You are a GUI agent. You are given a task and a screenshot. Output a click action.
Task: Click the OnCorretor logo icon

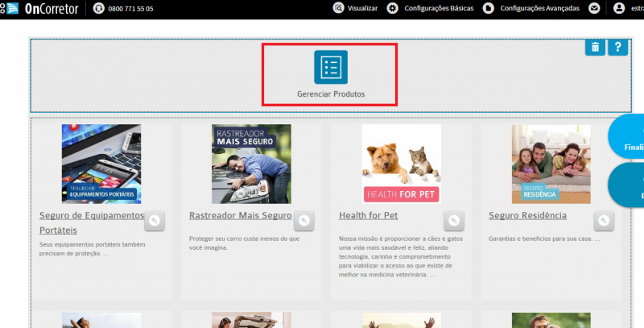coord(10,8)
